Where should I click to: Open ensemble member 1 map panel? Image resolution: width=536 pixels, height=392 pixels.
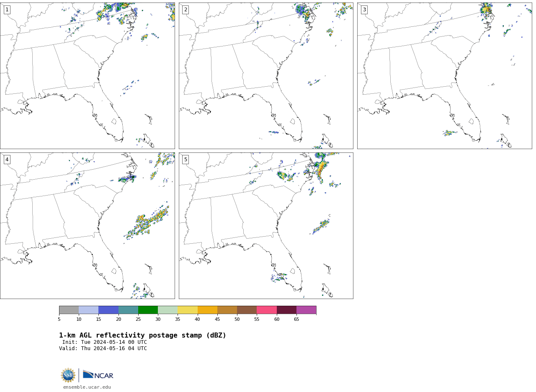click(x=87, y=76)
